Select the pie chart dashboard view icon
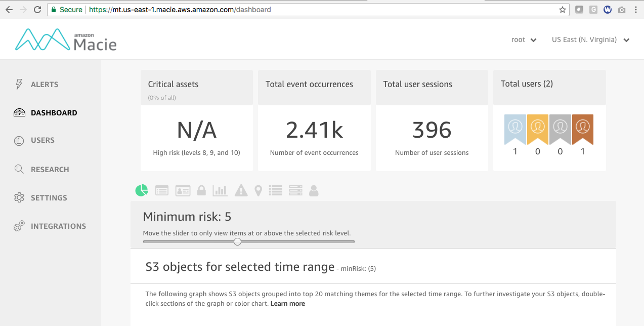Image resolution: width=644 pixels, height=326 pixels. tap(142, 190)
